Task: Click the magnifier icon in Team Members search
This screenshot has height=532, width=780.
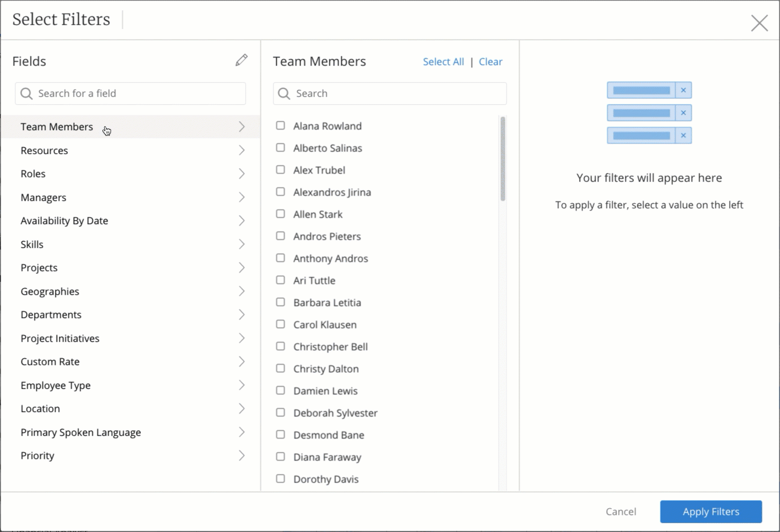Action: 284,93
